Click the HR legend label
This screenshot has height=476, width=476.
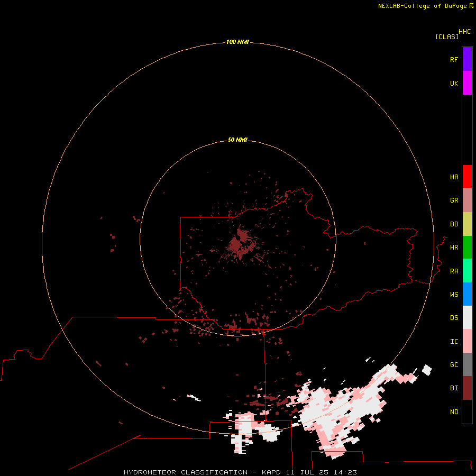click(x=454, y=248)
